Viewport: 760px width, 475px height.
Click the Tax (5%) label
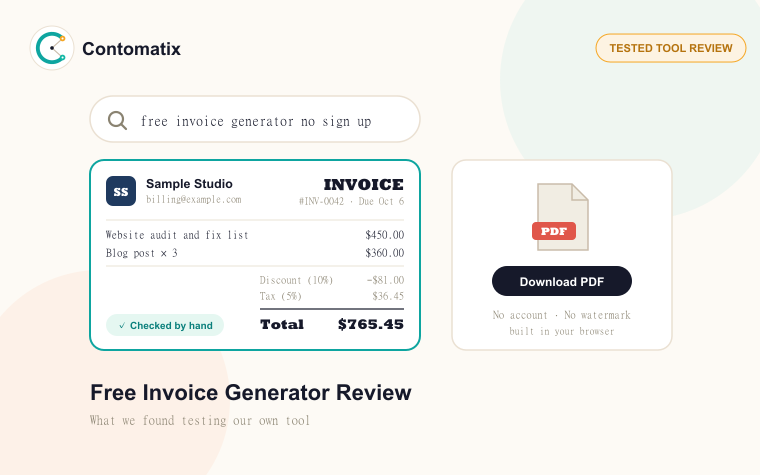281,296
